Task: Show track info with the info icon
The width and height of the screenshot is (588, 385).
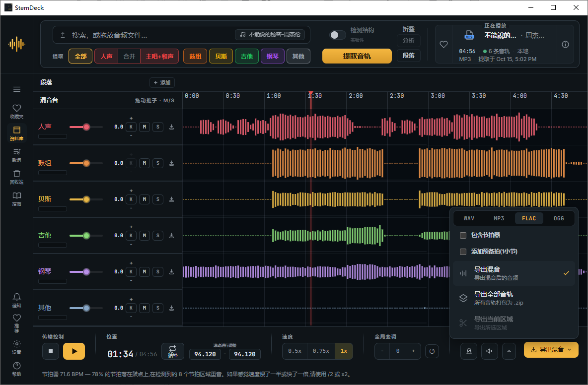Action: [565, 44]
